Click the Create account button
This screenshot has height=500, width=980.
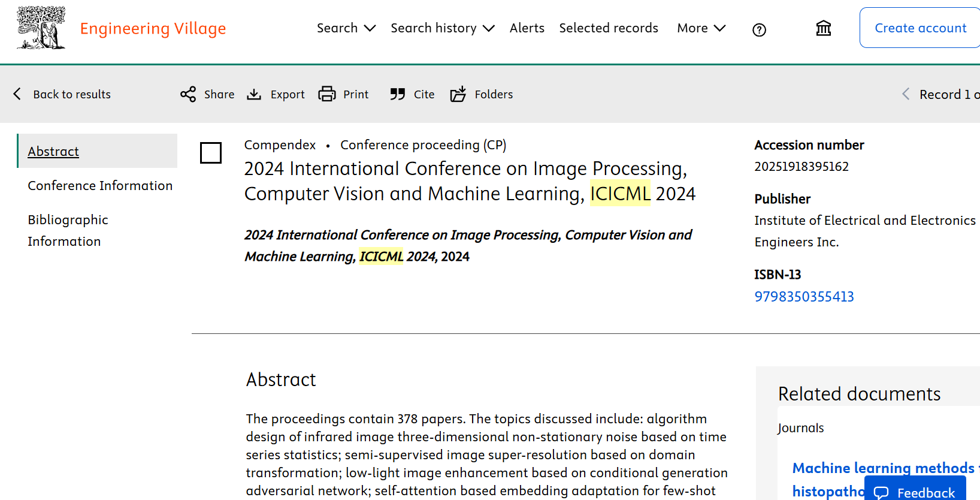(x=920, y=28)
